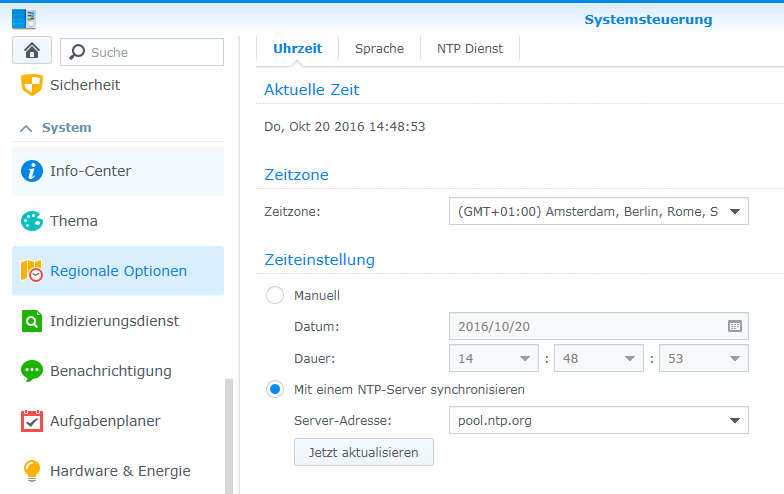
Task: Open the calendar picker in Datum field
Action: [x=734, y=326]
